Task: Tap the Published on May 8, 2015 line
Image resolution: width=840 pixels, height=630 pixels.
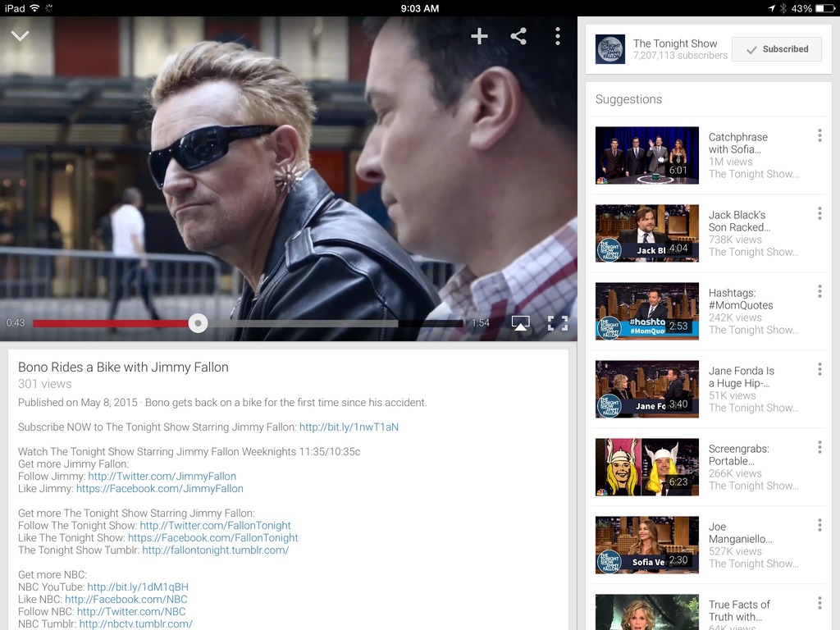Action: 222,402
